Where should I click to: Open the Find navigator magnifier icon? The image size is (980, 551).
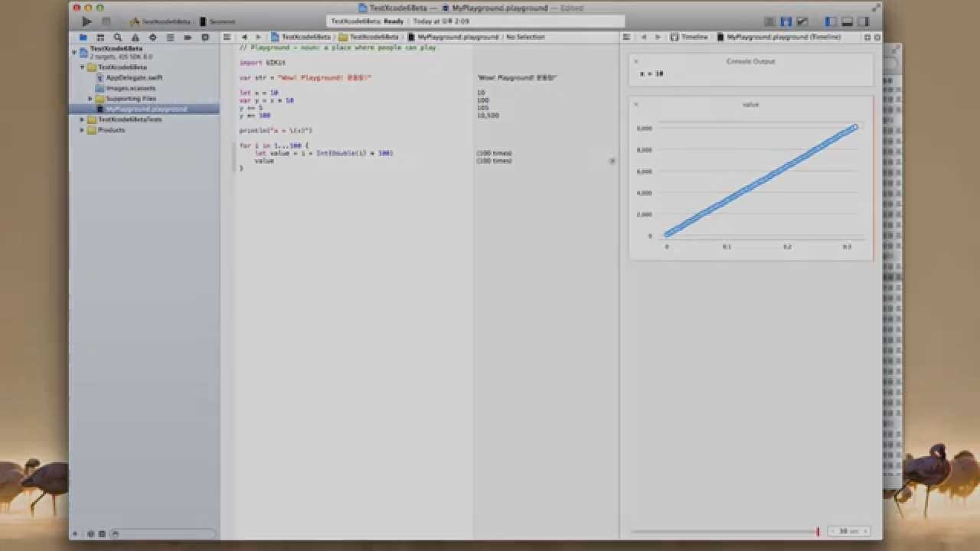pyautogui.click(x=118, y=37)
